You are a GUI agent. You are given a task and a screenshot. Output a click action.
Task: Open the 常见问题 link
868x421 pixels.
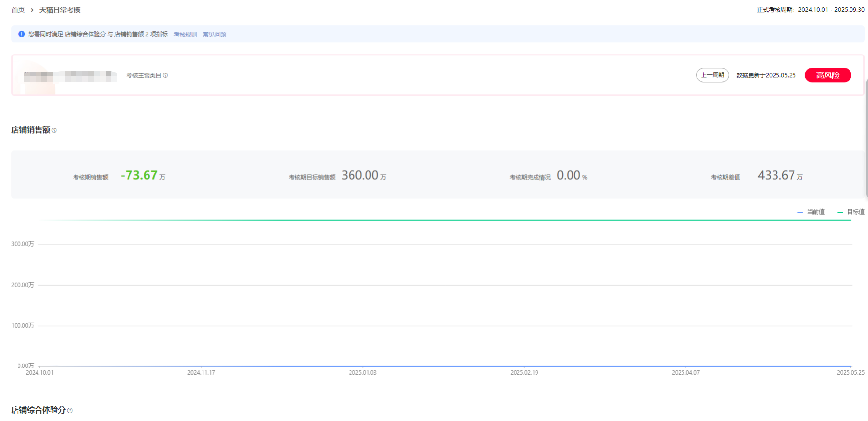point(214,35)
